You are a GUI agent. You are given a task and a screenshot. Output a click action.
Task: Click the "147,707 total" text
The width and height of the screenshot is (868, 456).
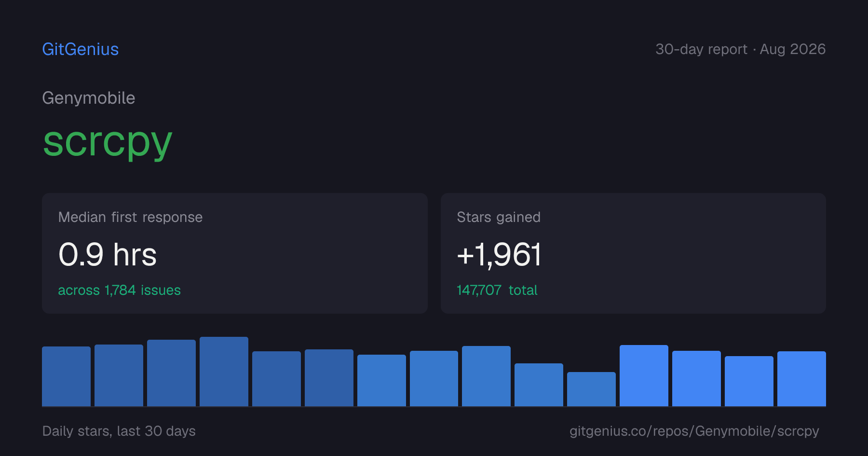tap(497, 290)
